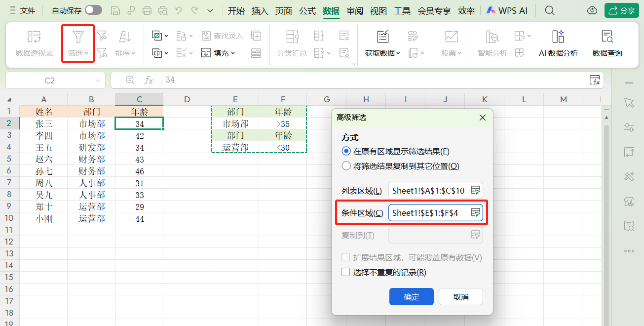Open the 获取数据 dropdown menu
644x326 pixels.
coord(382,53)
